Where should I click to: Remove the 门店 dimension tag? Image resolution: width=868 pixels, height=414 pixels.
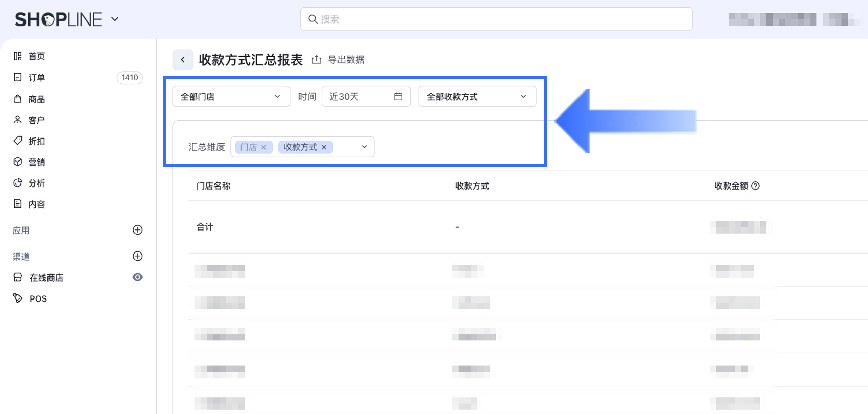263,147
